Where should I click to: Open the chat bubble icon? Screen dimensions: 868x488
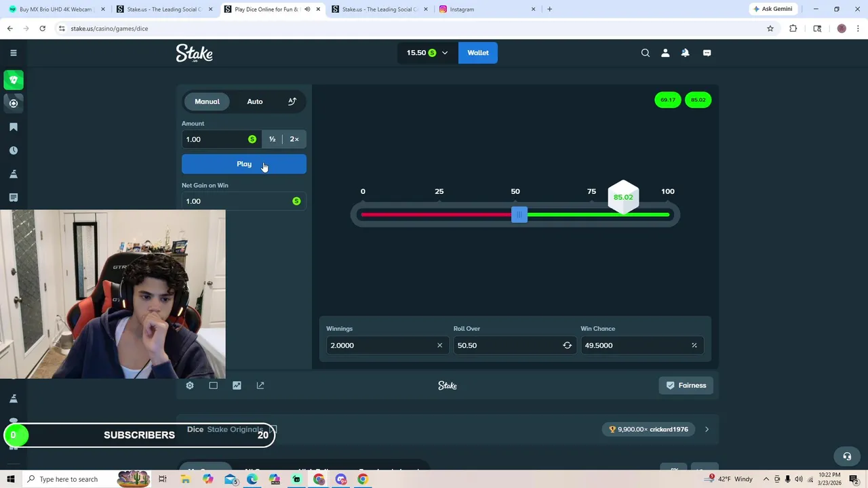coord(707,53)
